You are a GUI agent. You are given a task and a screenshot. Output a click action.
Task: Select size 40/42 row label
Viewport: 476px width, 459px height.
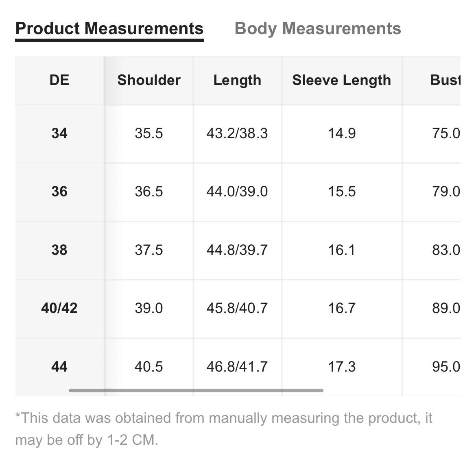[59, 309]
